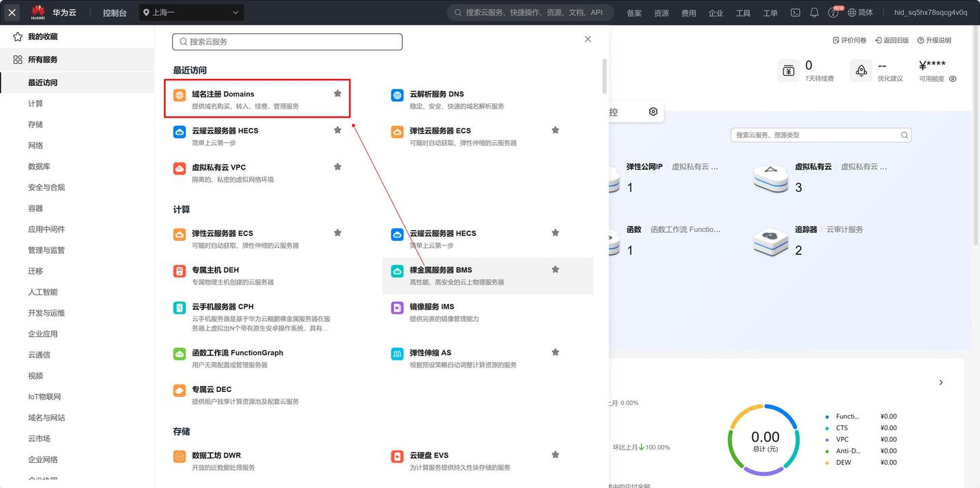Open the 域名注册 Domains service icon
The height and width of the screenshot is (488, 980).
(180, 95)
